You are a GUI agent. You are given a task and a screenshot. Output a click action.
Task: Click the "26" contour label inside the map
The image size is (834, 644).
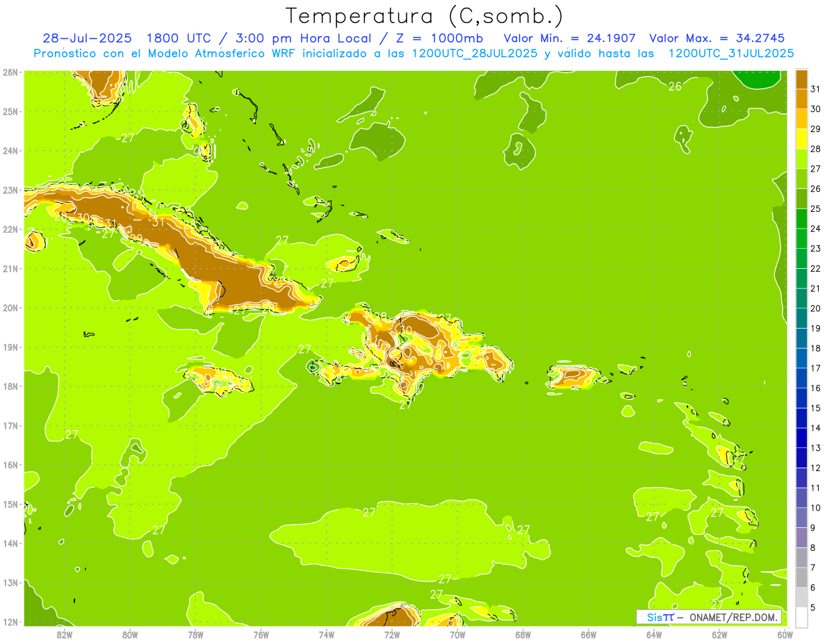point(674,87)
